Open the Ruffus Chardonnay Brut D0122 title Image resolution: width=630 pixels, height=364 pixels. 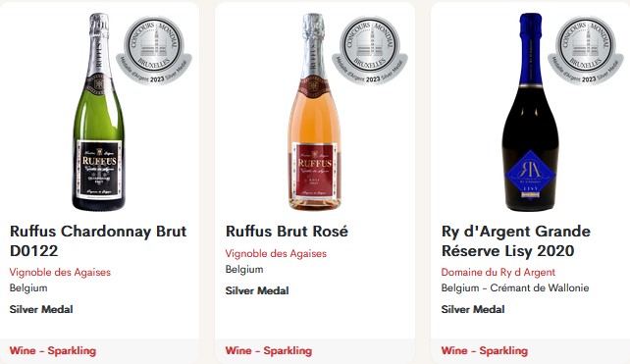tap(98, 240)
